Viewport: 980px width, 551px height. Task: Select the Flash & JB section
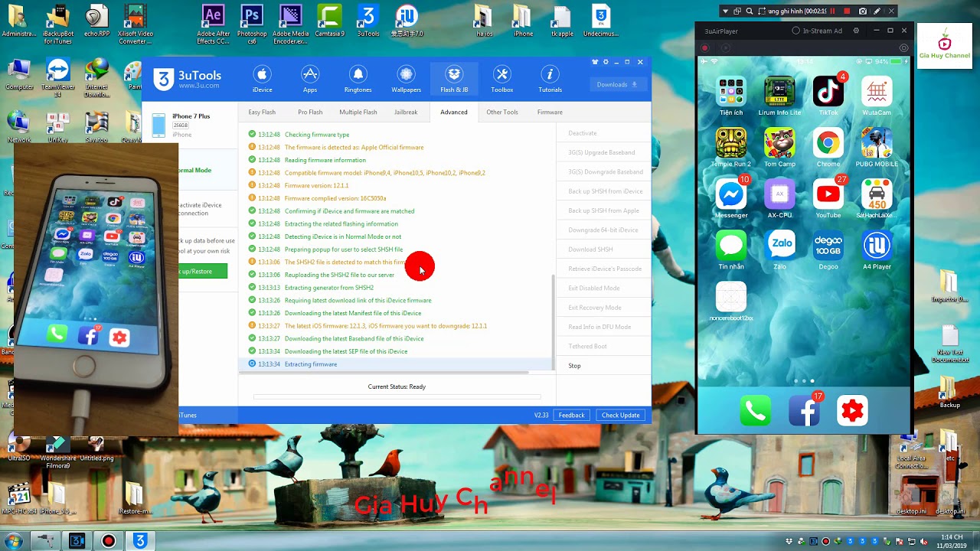454,80
